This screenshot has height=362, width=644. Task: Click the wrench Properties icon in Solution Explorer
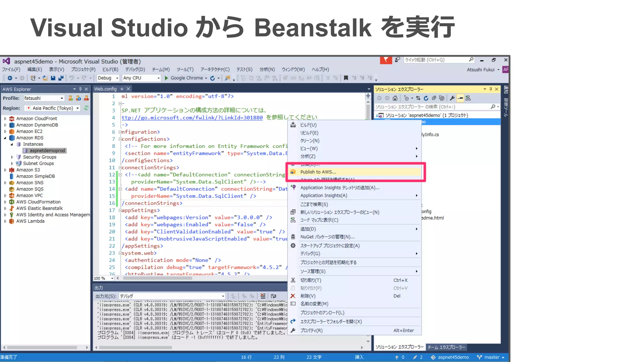(x=452, y=98)
